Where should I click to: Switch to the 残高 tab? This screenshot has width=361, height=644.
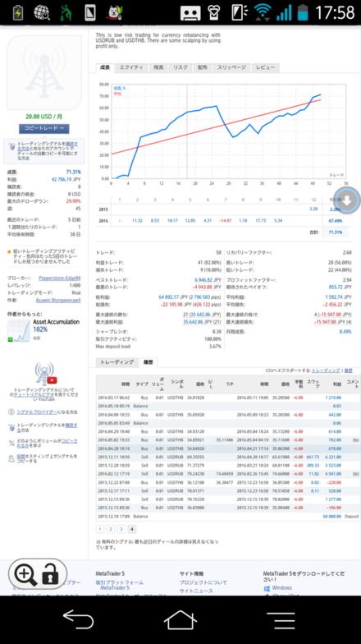point(158,67)
